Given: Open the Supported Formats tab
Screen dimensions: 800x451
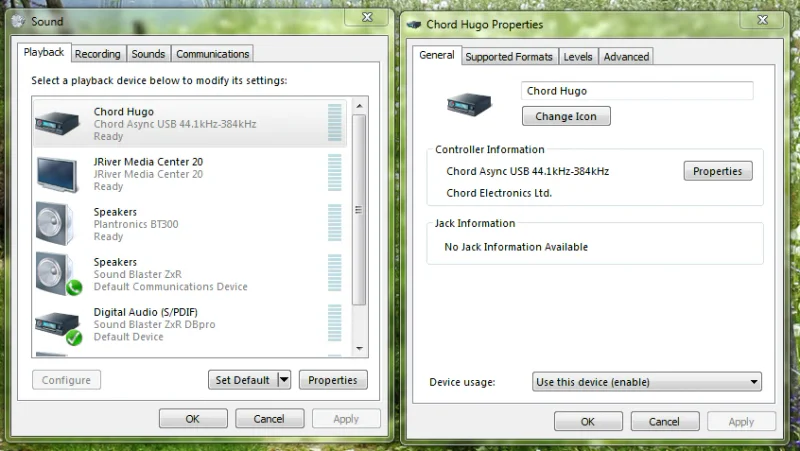Looking at the screenshot, I should pos(509,57).
